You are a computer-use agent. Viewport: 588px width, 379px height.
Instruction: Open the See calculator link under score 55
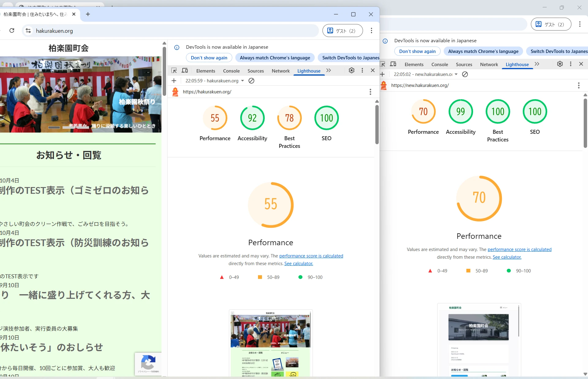pos(298,264)
